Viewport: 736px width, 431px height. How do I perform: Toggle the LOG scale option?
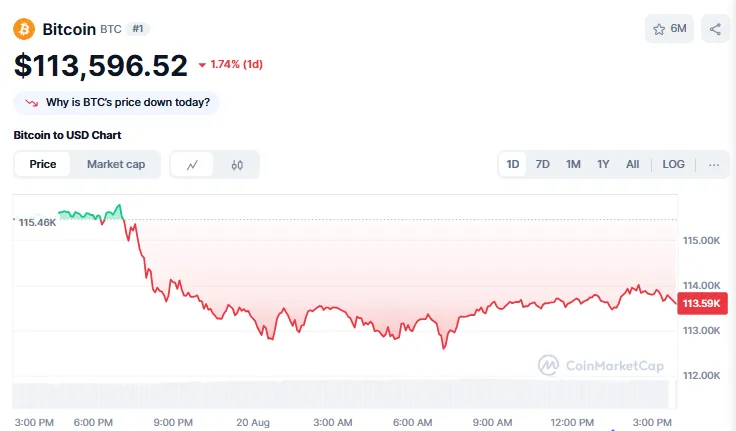tap(674, 164)
